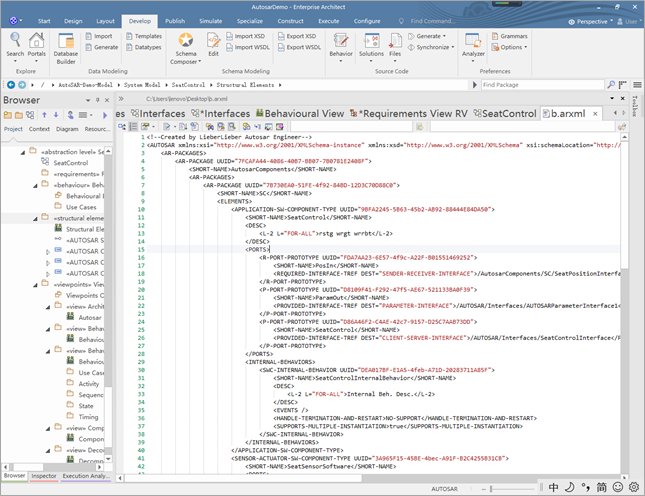The image size is (645, 496).
Task: Click the Find Package search icon
Action: click(611, 85)
